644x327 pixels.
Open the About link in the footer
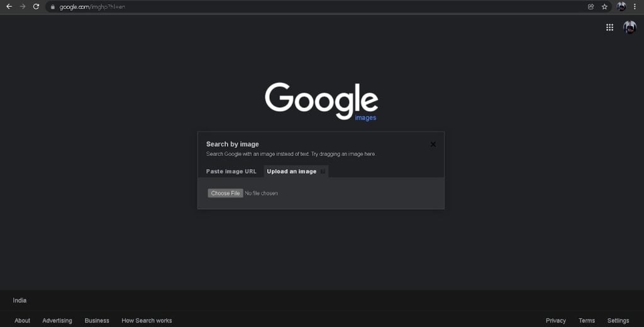pos(22,321)
